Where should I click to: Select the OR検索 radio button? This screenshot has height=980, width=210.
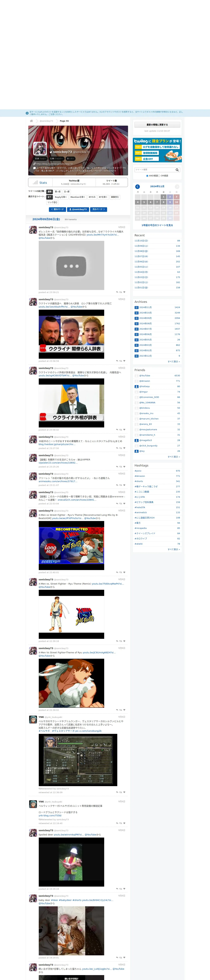point(159,176)
